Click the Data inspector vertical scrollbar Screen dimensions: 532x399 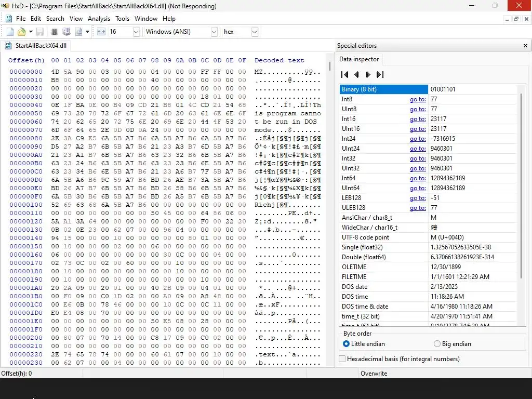coord(521,186)
